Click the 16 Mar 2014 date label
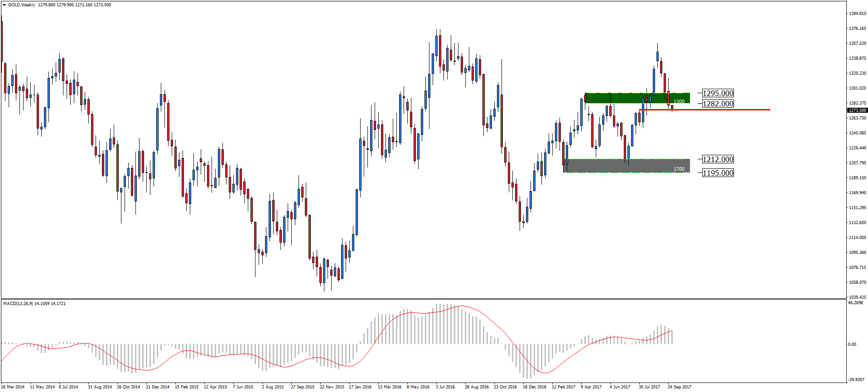Image resolution: width=868 pixels, height=392 pixels. pyautogui.click(x=13, y=387)
